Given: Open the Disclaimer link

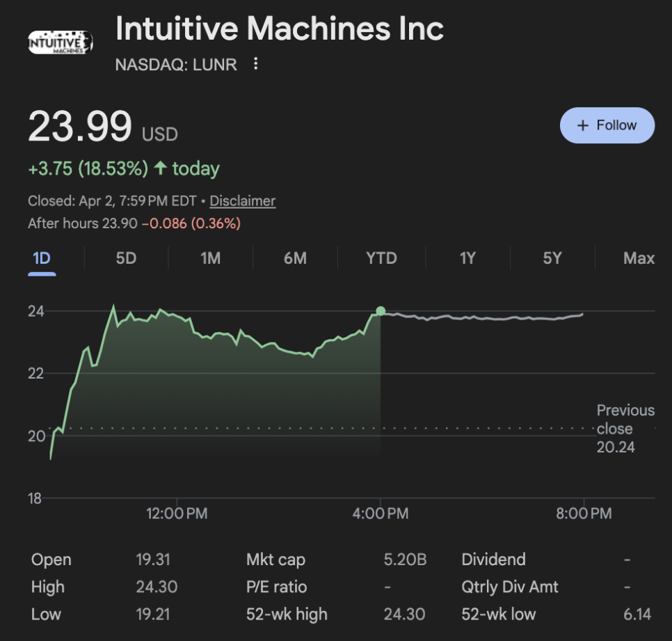Looking at the screenshot, I should (242, 201).
